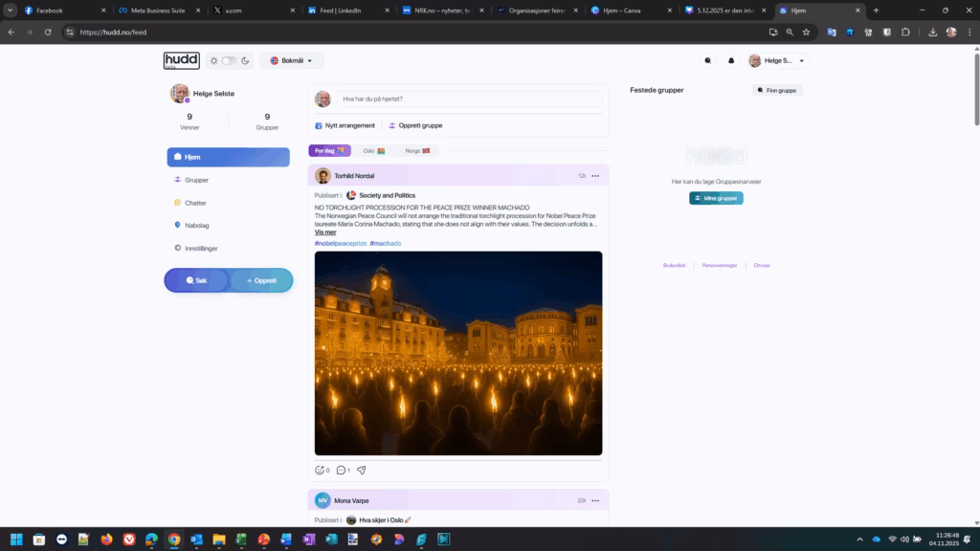Open the three-dot menu on Mona Varpe's post

point(595,500)
